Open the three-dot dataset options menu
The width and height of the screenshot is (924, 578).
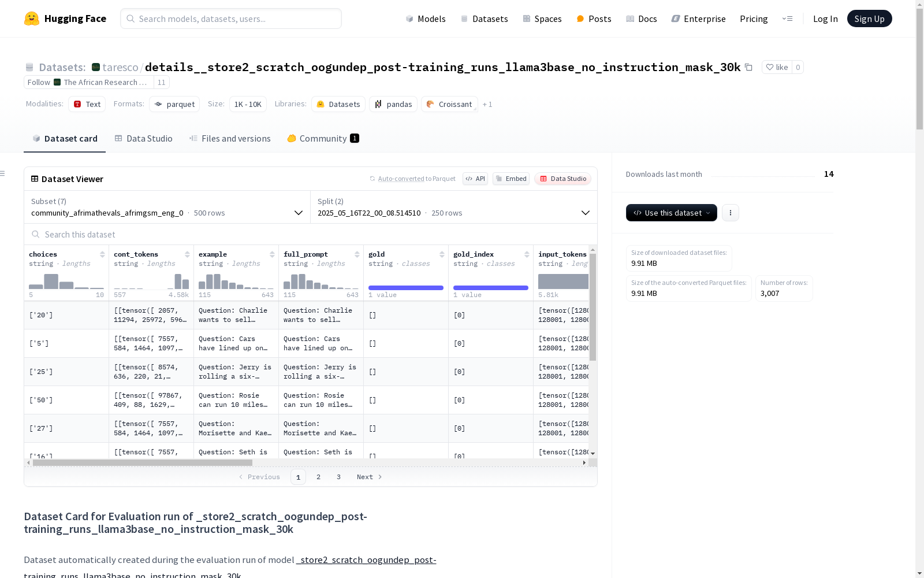[x=731, y=213]
